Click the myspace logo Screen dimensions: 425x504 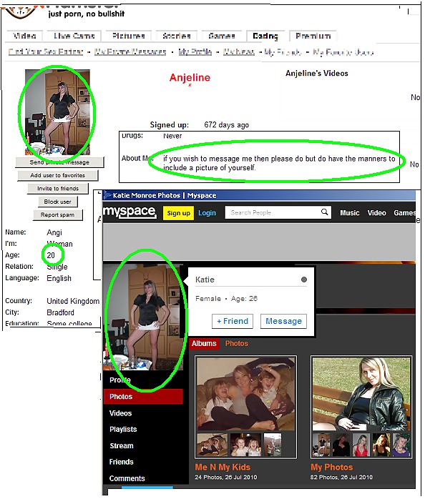[x=130, y=212]
